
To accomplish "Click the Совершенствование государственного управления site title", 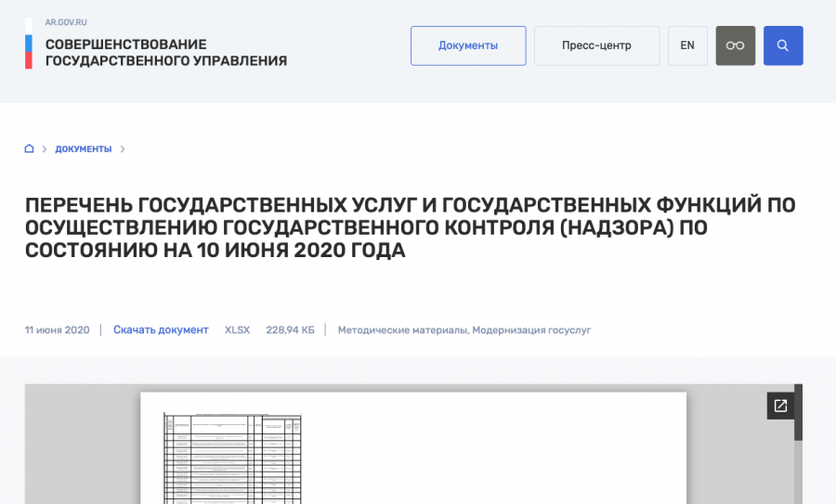I will point(165,52).
